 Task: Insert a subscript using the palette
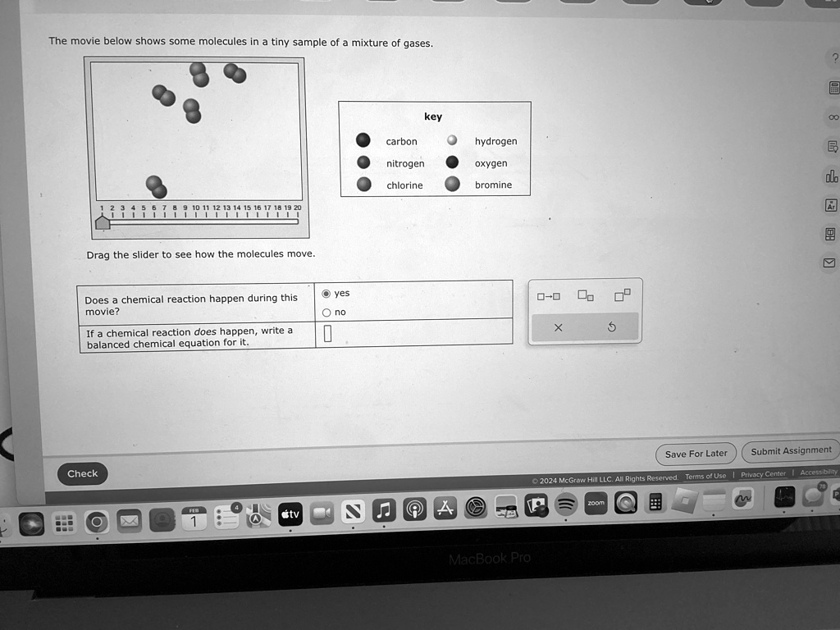pyautogui.click(x=583, y=294)
